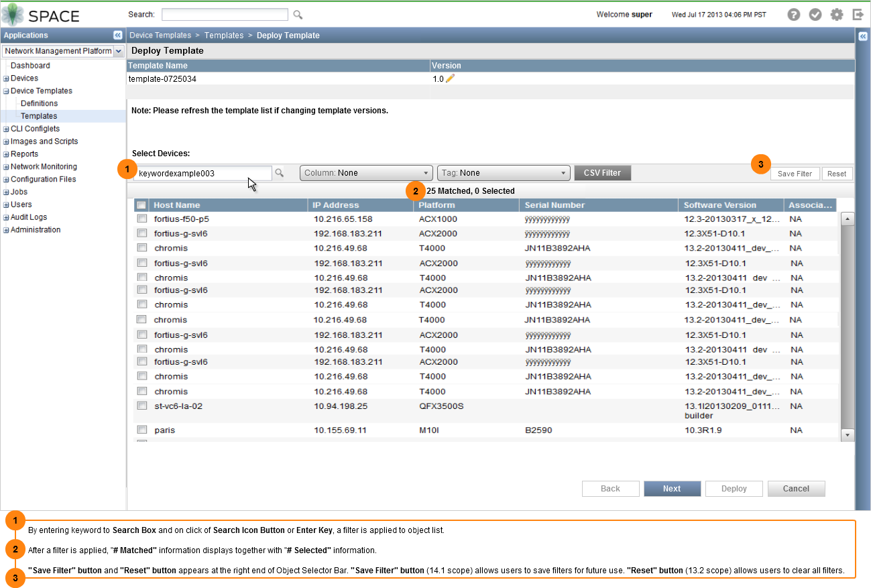Expand the Reports tree node
This screenshot has width=871, height=588.
(x=6, y=154)
